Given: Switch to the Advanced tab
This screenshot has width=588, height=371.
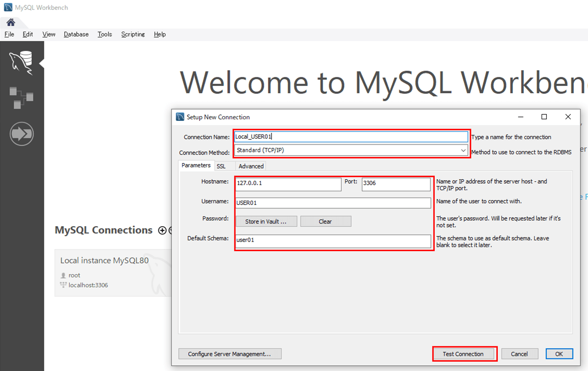Looking at the screenshot, I should [251, 166].
